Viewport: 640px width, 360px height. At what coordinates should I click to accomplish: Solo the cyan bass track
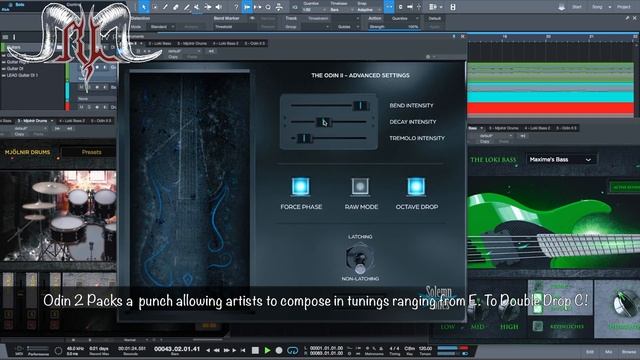[89, 87]
